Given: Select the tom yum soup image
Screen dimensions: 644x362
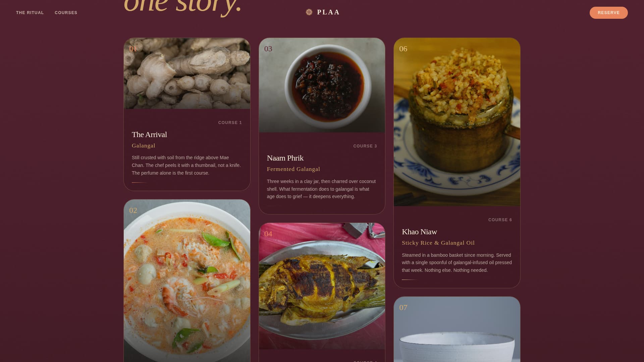Looking at the screenshot, I should (187, 281).
